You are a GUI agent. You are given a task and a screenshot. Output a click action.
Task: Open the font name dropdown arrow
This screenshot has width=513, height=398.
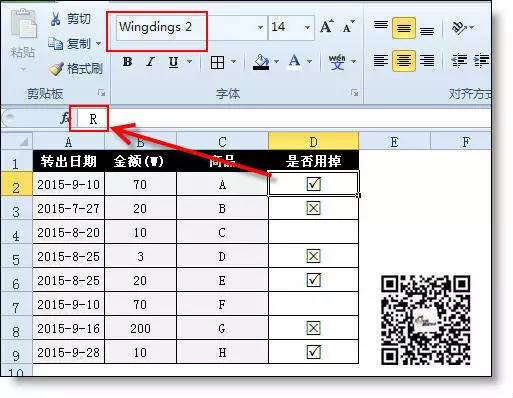(260, 27)
